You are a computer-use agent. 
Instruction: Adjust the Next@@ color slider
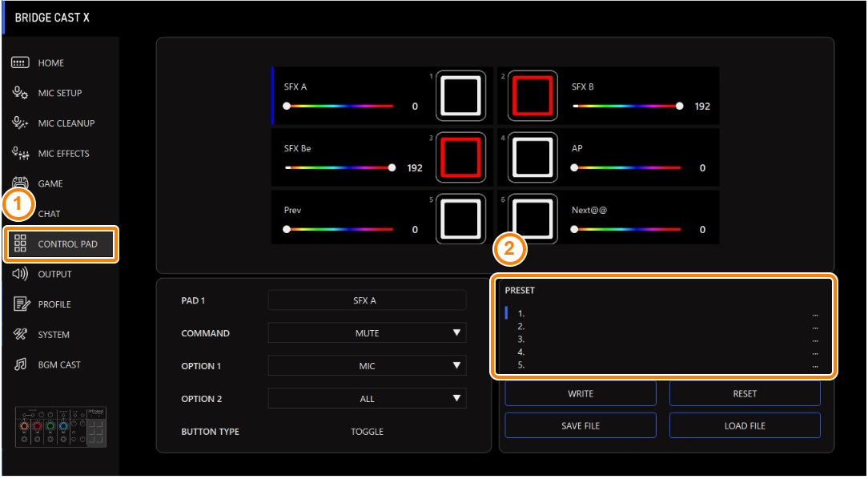click(627, 229)
